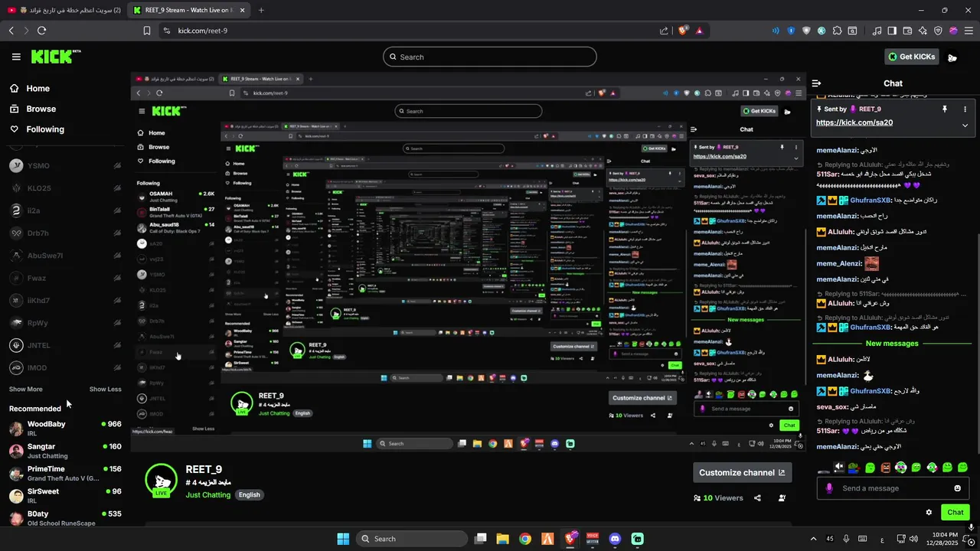The image size is (980, 551).
Task: Open the Just Chatting category link
Action: point(207,495)
